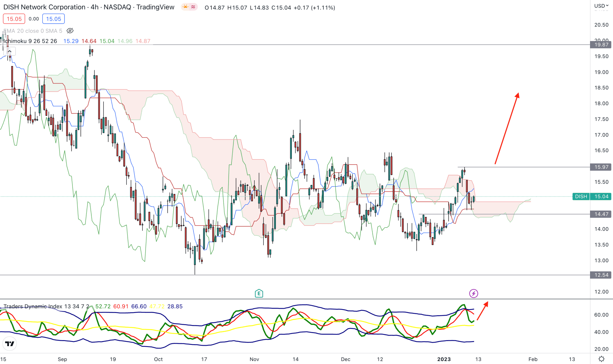The height and width of the screenshot is (364, 613).
Task: Click the Feb label on time axis
Action: (533, 359)
